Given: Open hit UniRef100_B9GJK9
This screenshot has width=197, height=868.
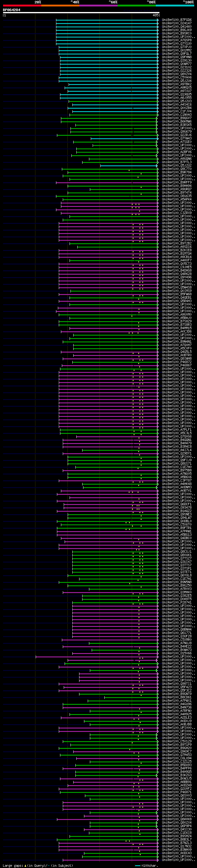Looking at the screenshot, I should (176, 30).
